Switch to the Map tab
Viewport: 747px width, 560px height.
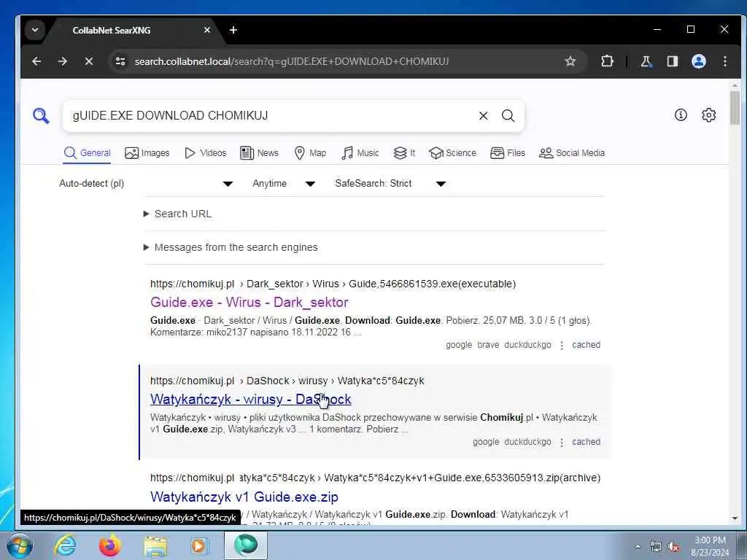310,153
